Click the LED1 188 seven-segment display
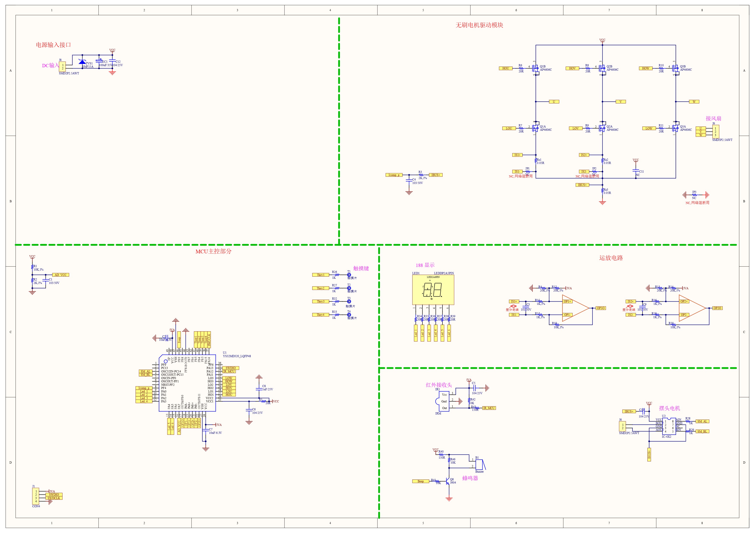Image resolution: width=756 pixels, height=534 pixels. click(433, 290)
